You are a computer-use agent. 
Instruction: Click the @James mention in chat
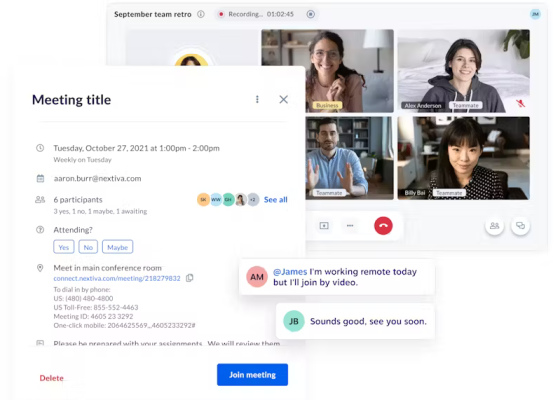point(290,272)
